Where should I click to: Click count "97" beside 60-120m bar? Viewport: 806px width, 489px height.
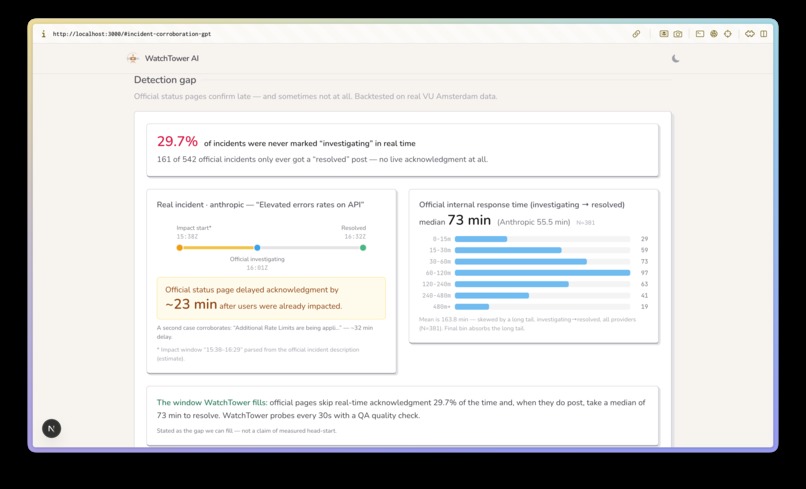pos(645,273)
